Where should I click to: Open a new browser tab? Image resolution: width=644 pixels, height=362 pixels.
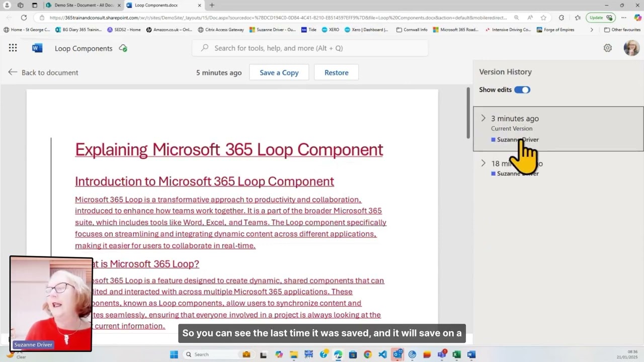point(212,5)
